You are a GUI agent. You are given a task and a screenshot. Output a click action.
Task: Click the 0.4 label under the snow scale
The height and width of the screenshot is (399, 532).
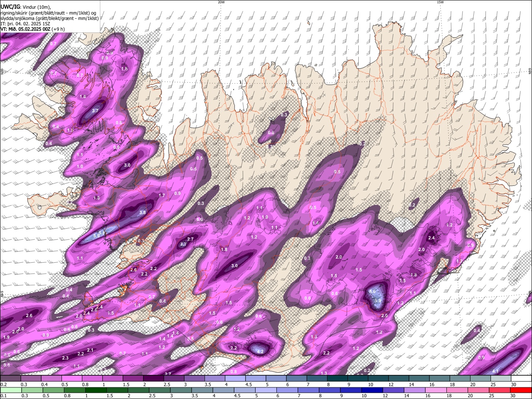click(x=44, y=384)
